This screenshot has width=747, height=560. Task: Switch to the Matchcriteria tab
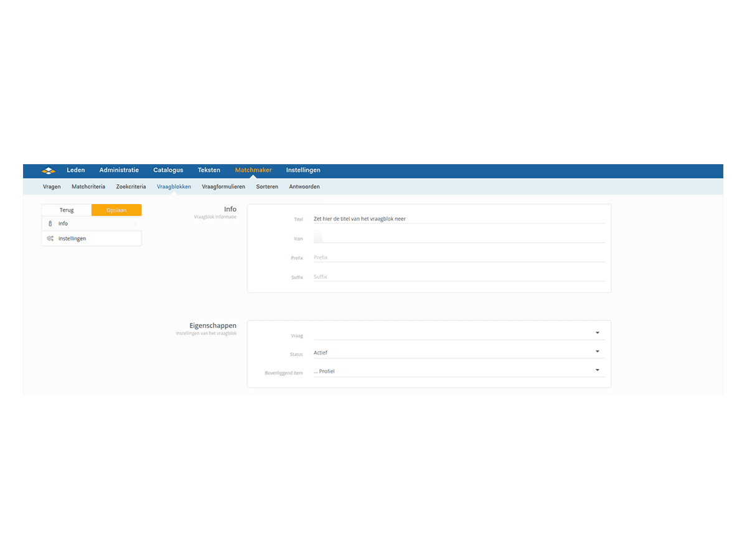88,187
